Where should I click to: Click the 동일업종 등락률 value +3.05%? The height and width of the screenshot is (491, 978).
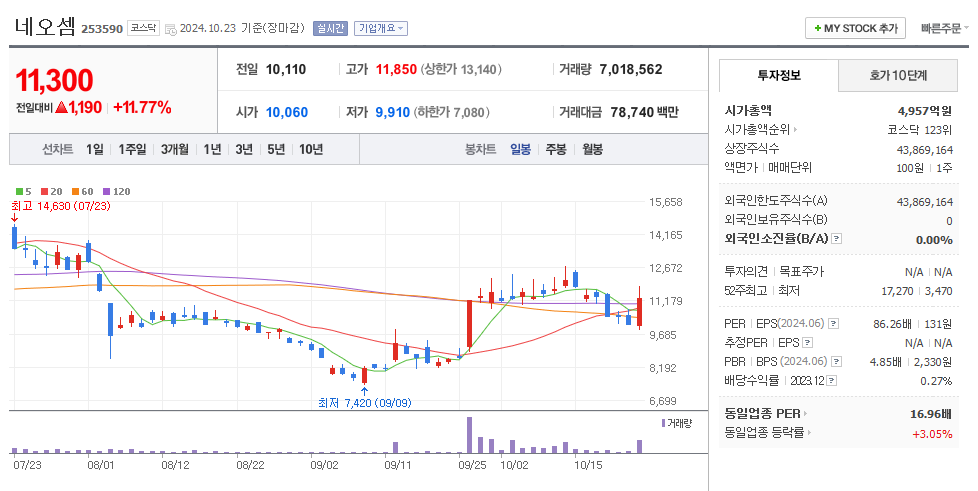click(932, 434)
